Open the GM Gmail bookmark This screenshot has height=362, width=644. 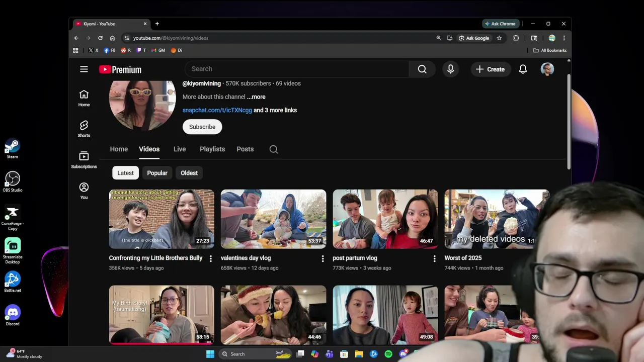pyautogui.click(x=158, y=50)
